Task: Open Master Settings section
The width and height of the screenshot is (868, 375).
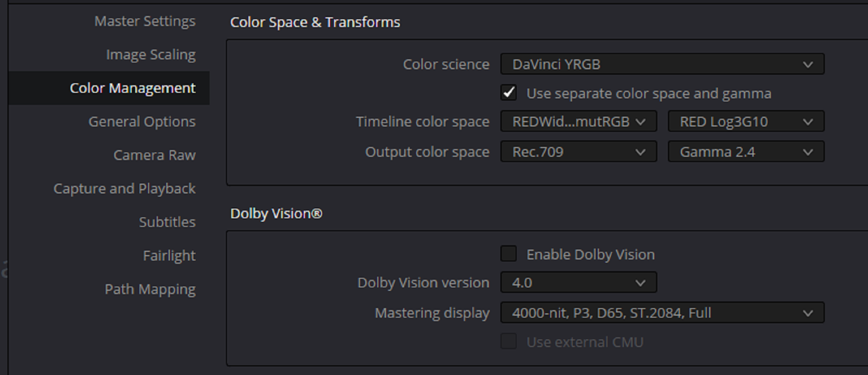Action: [x=144, y=21]
